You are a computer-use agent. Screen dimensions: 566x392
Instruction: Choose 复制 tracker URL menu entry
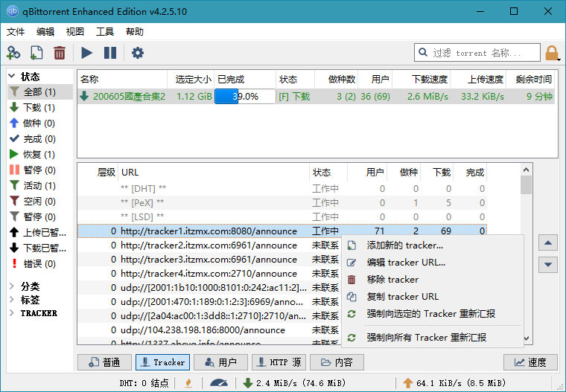[x=433, y=297]
